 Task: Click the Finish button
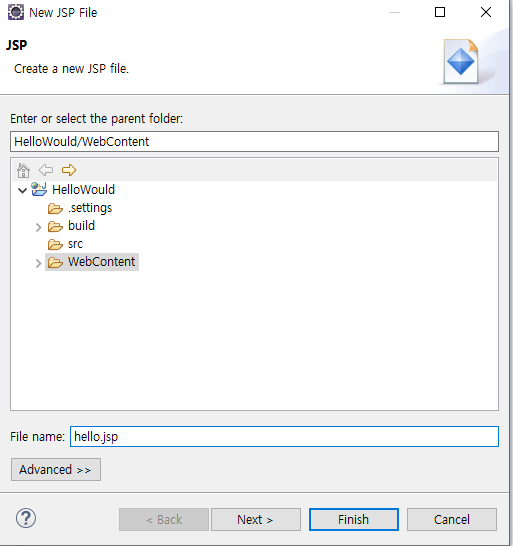click(x=353, y=519)
